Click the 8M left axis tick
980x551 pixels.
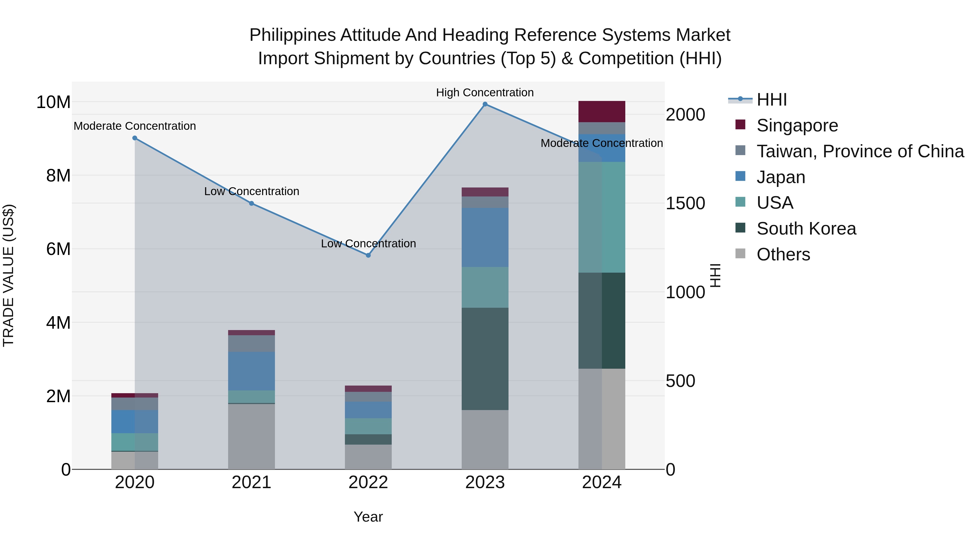tap(58, 175)
